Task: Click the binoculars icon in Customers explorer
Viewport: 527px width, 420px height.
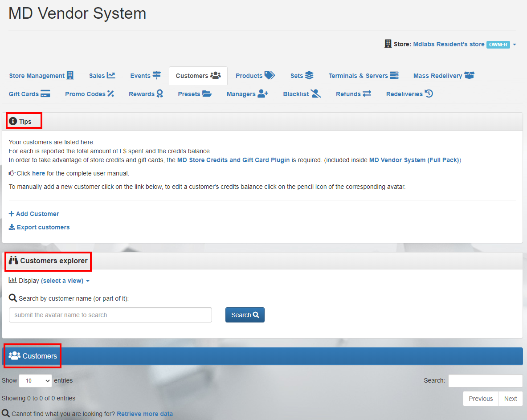Action: [13, 260]
